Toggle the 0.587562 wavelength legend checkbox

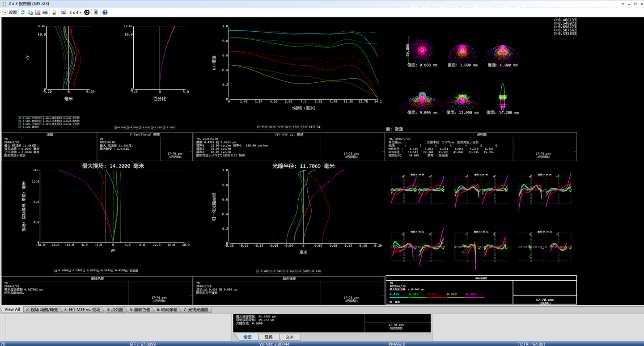pyautogui.click(x=555, y=30)
